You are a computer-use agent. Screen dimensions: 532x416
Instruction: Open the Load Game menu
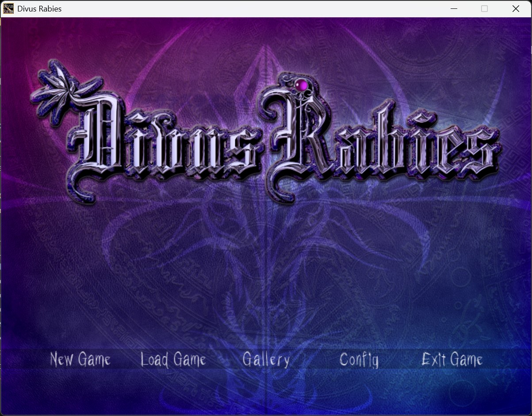[x=173, y=359]
